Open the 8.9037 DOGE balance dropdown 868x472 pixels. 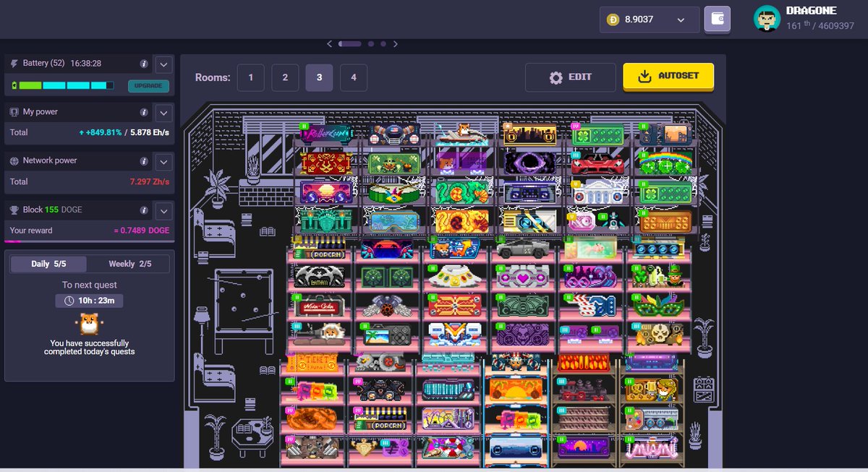(x=649, y=20)
